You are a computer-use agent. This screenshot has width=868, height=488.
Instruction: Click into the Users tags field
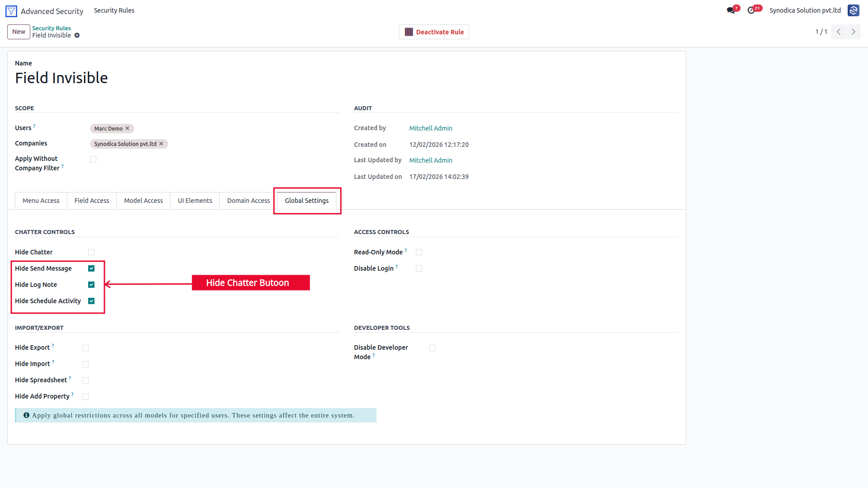coord(215,128)
